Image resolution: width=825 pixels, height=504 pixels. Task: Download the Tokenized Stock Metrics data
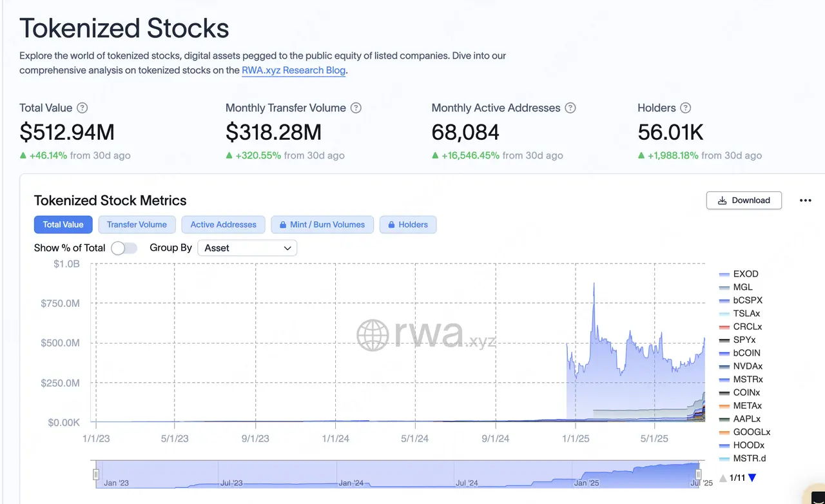[x=744, y=200]
